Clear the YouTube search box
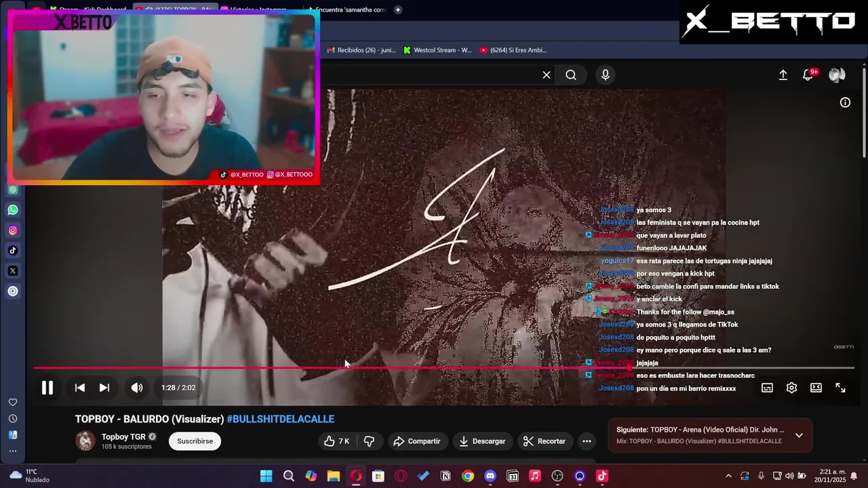 (x=547, y=75)
